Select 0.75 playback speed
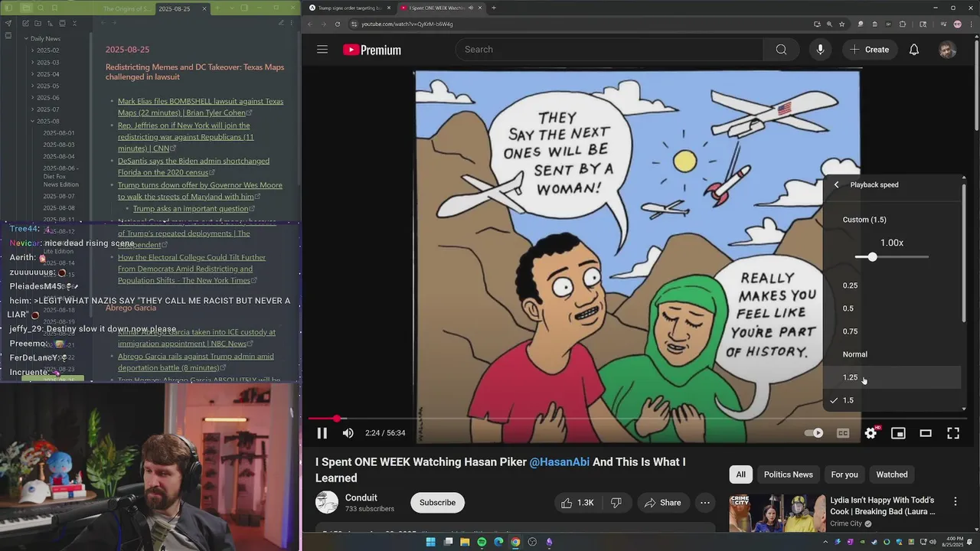 tap(892, 331)
